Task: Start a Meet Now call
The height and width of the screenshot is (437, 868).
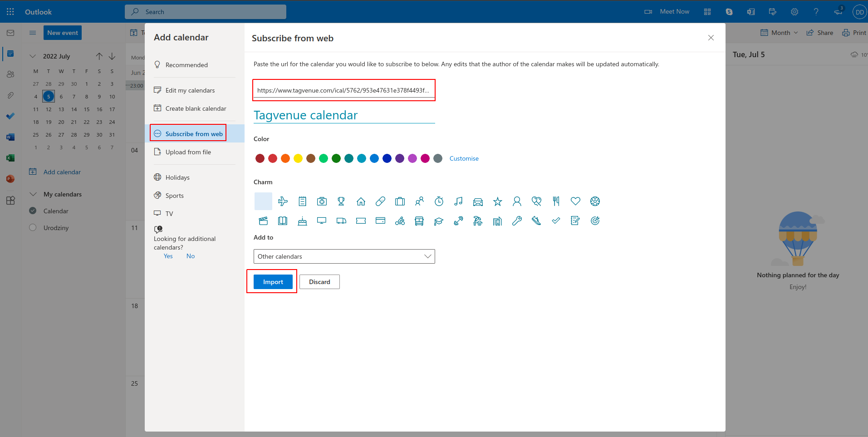Action: [667, 12]
